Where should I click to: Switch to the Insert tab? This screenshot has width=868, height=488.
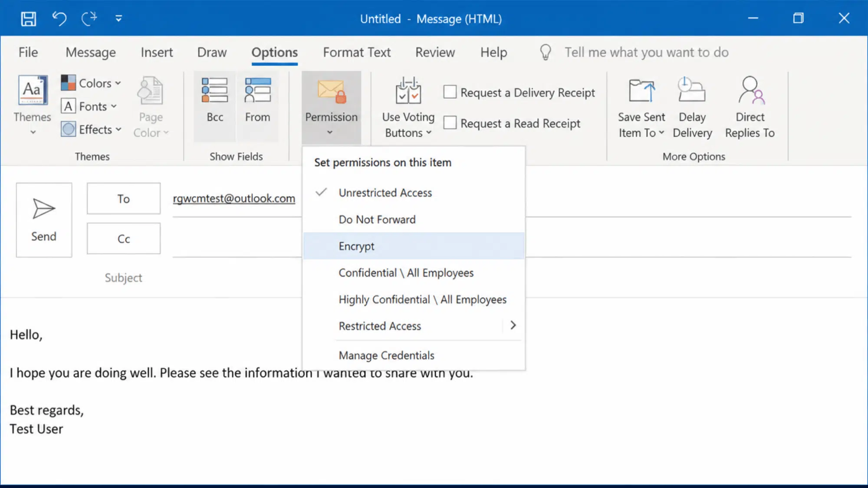click(x=157, y=52)
